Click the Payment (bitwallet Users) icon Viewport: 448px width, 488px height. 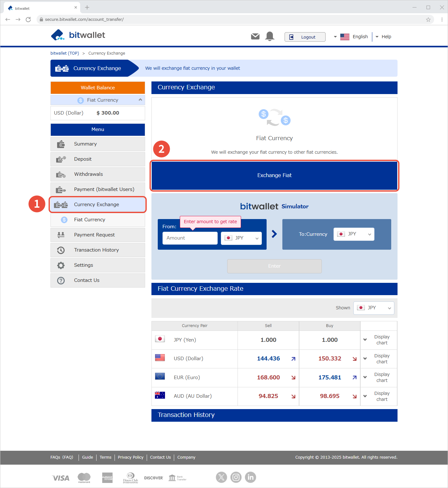61,190
